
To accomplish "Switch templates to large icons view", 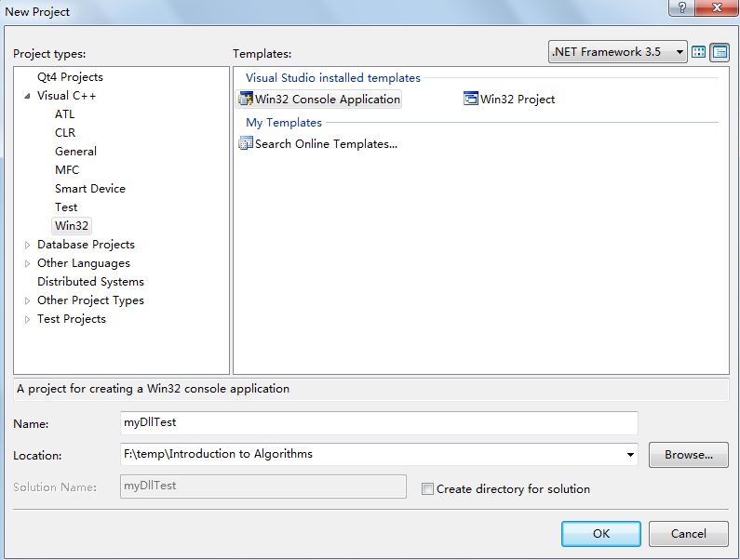I will click(698, 52).
